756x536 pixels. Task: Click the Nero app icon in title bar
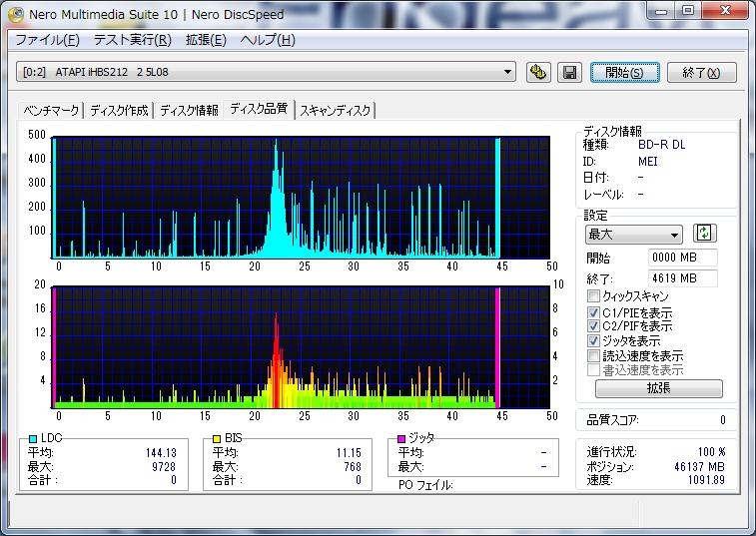[16, 14]
